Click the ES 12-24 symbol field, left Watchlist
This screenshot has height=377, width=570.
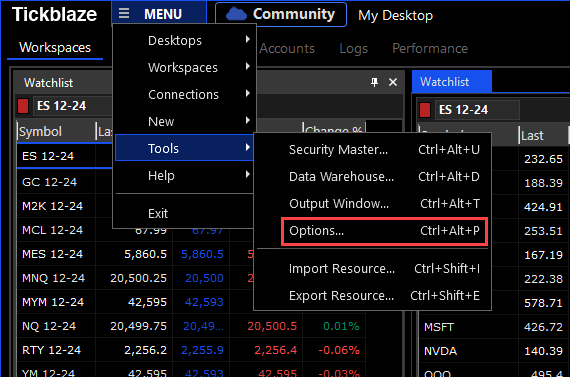coord(73,106)
